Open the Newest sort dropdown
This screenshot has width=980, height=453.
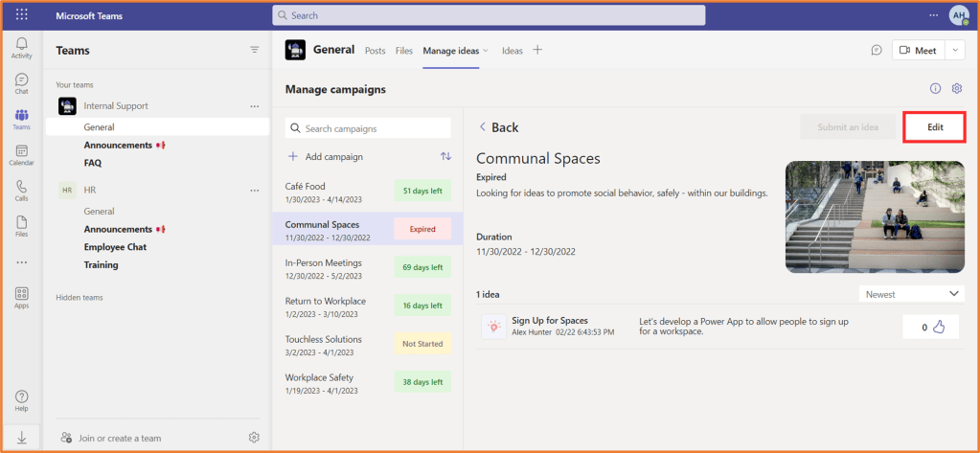pyautogui.click(x=910, y=294)
